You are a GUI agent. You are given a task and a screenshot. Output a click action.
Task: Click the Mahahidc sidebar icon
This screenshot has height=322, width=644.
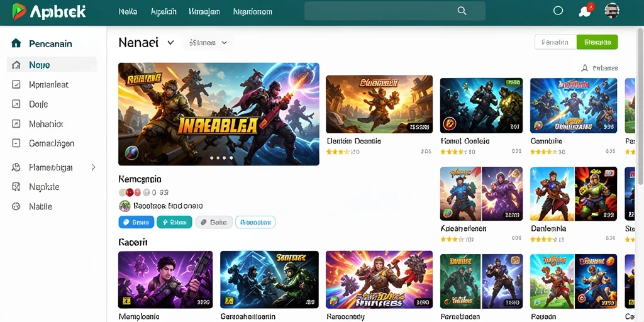[x=16, y=124]
